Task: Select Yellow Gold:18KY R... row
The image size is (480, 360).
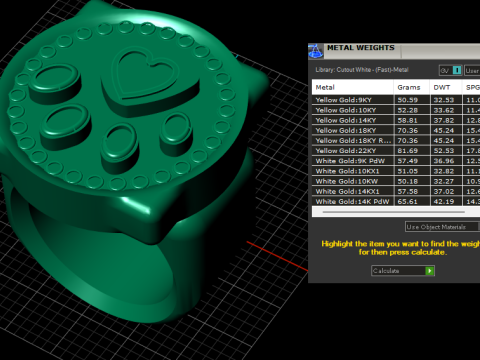Action: pos(396,140)
